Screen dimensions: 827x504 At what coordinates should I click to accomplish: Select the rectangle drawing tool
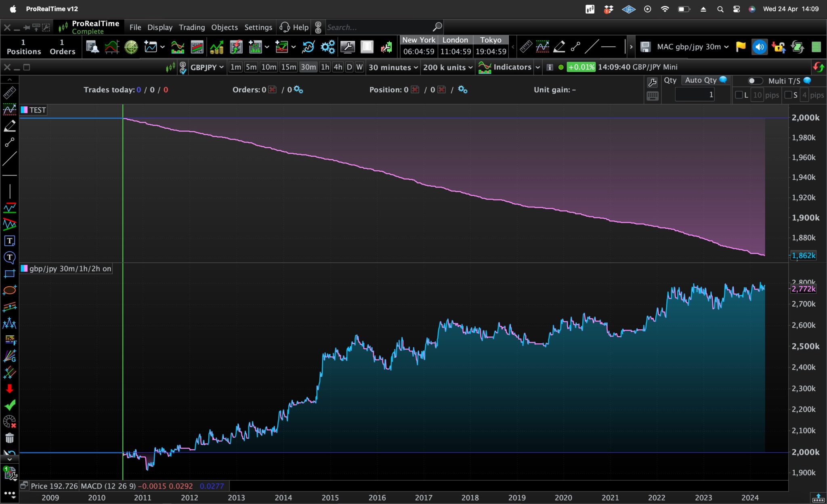tap(10, 274)
